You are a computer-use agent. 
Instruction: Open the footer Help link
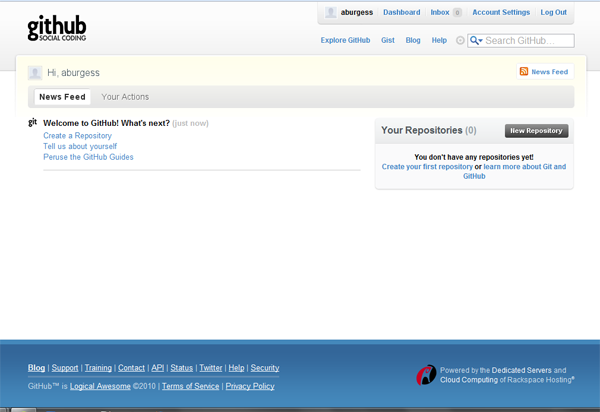tap(236, 368)
